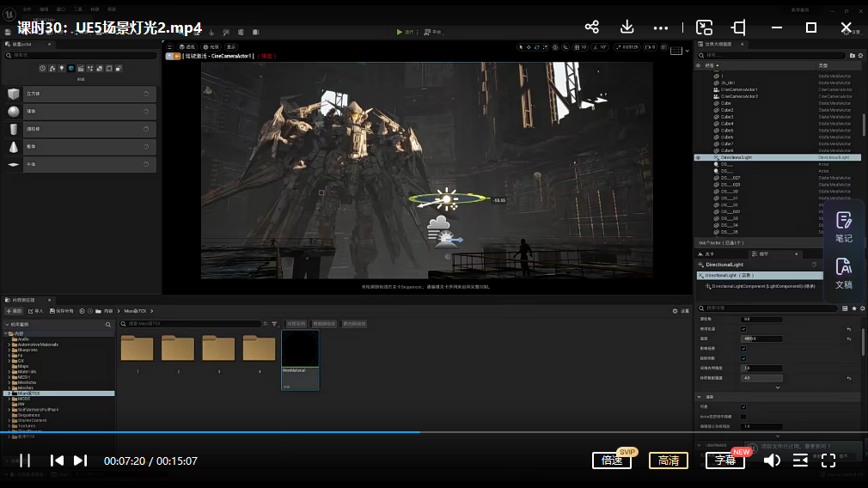Toggle the use temperature checkbox

(x=743, y=329)
